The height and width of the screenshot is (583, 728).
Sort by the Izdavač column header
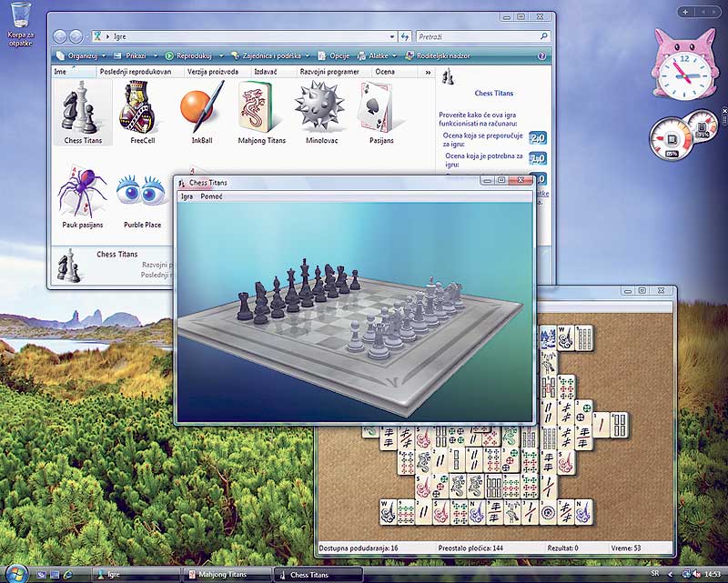point(273,72)
